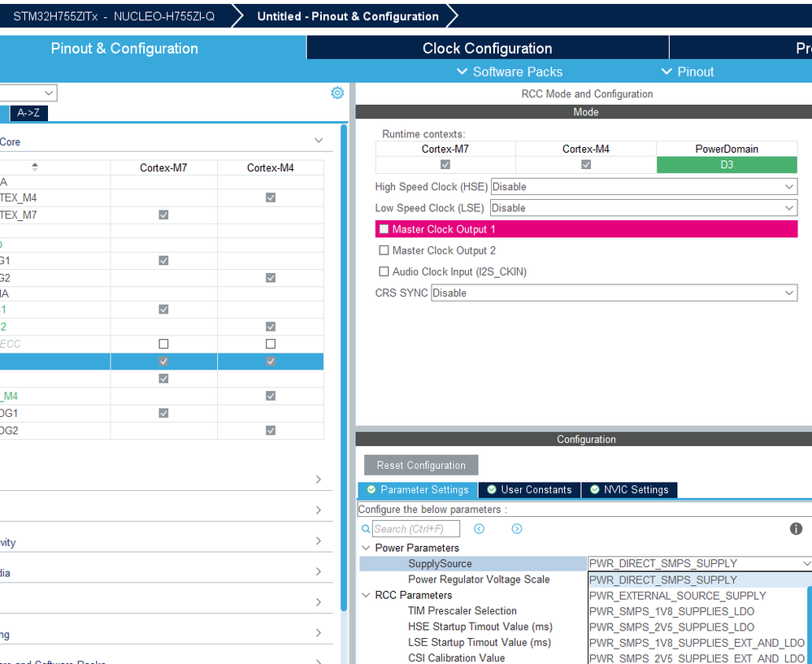
Task: Switch to Pinout & Configuration tab
Action: [x=124, y=48]
